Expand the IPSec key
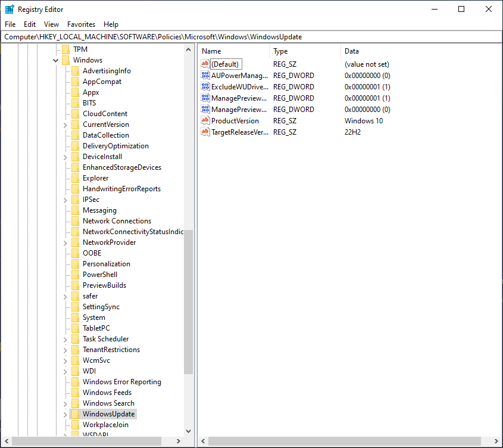503x448 pixels. tap(65, 200)
